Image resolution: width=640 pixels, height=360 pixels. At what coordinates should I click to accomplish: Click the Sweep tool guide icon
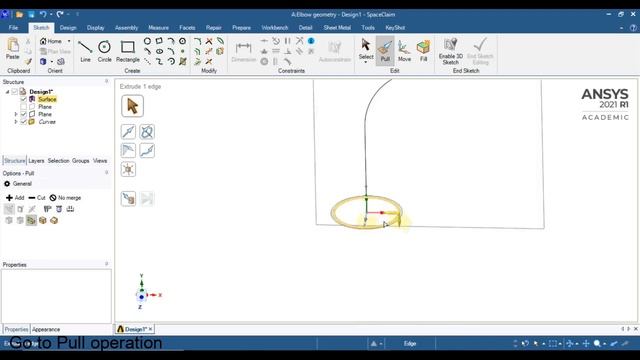(147, 151)
